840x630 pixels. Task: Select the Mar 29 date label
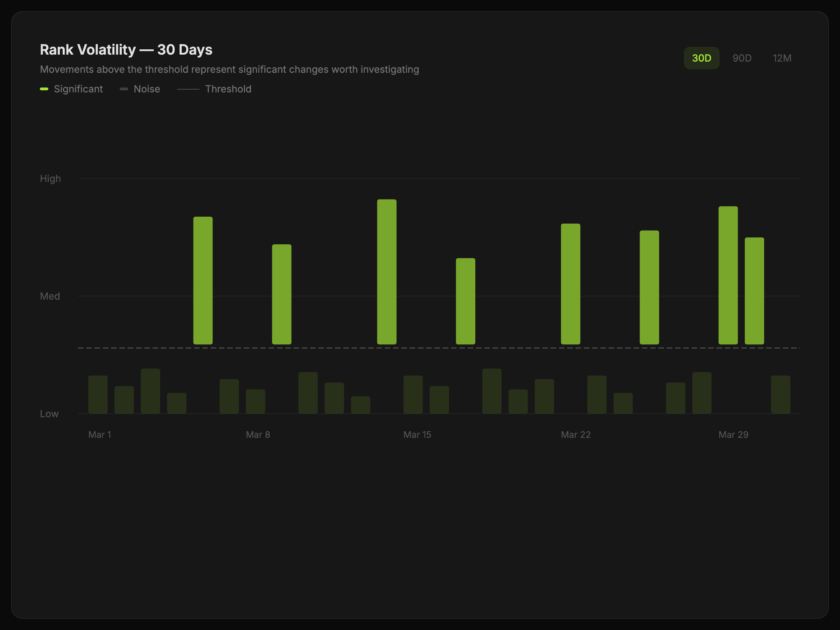tap(733, 434)
